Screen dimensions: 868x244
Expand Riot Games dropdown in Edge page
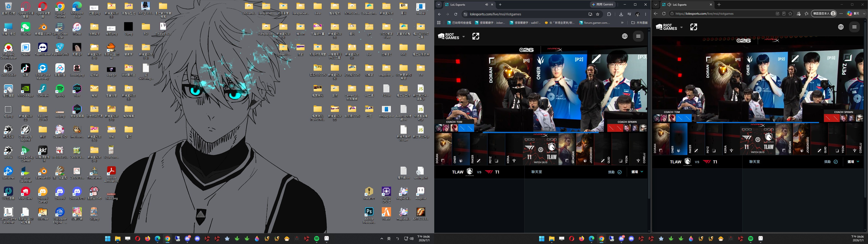681,27
